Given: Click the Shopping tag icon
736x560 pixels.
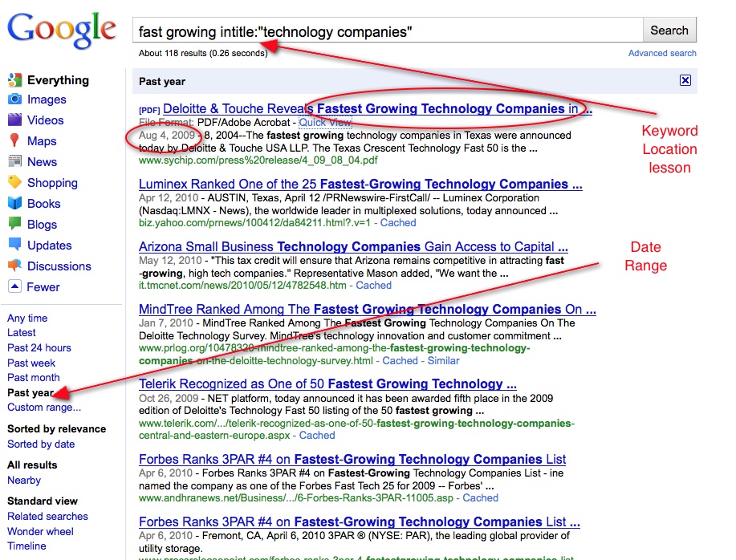Looking at the screenshot, I should click(14, 182).
